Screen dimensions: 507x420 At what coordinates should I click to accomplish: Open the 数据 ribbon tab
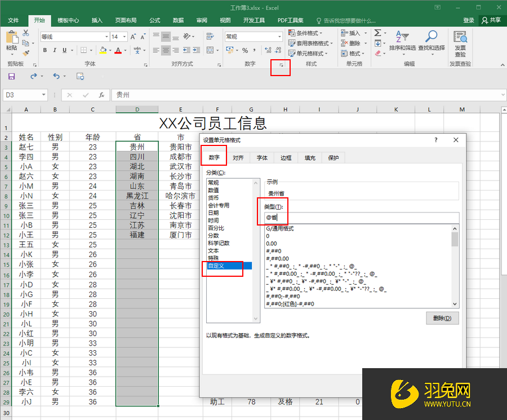pos(178,20)
